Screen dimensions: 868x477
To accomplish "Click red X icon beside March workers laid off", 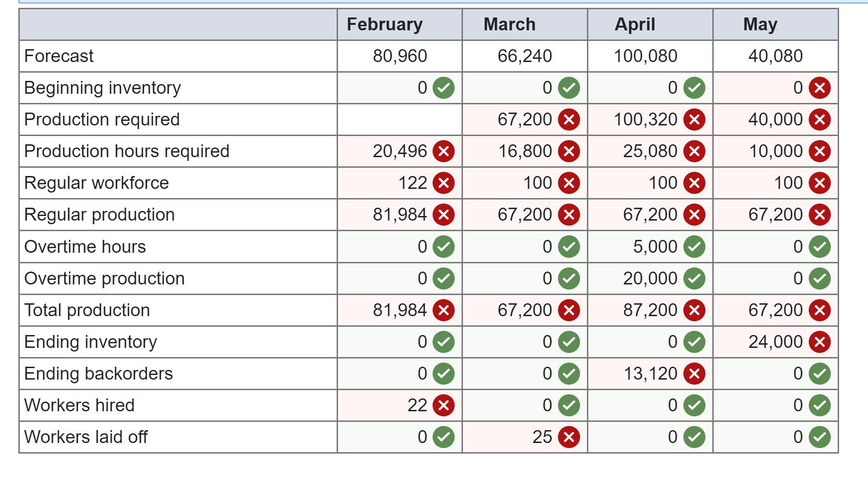I will pyautogui.click(x=569, y=437).
